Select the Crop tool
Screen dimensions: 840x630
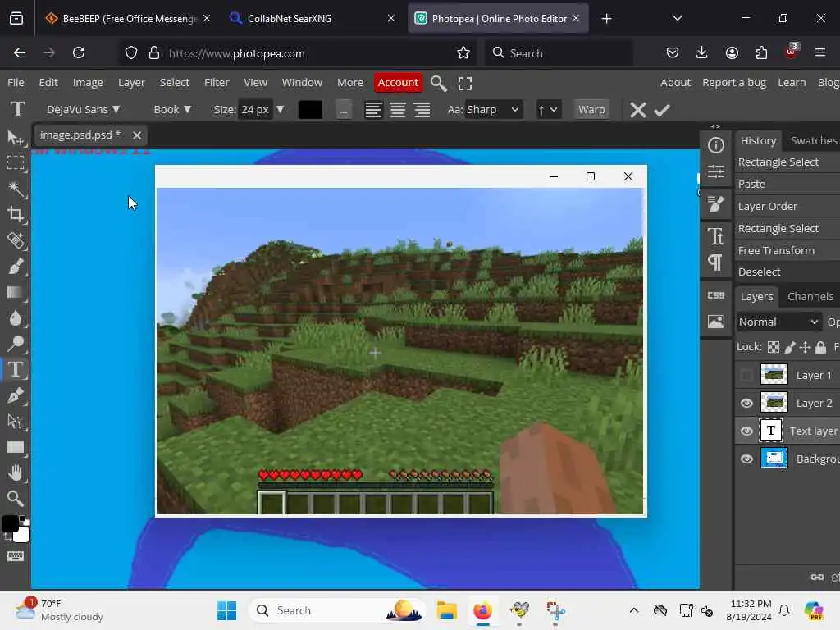pyautogui.click(x=15, y=214)
